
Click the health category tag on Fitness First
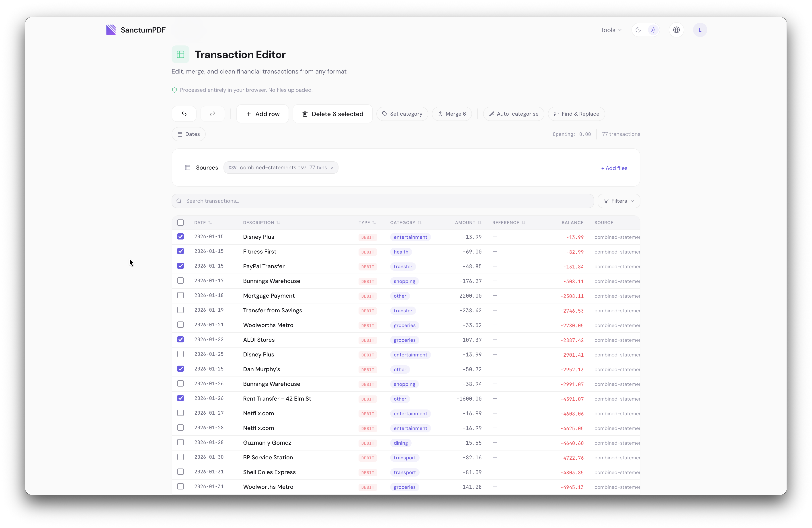click(401, 252)
